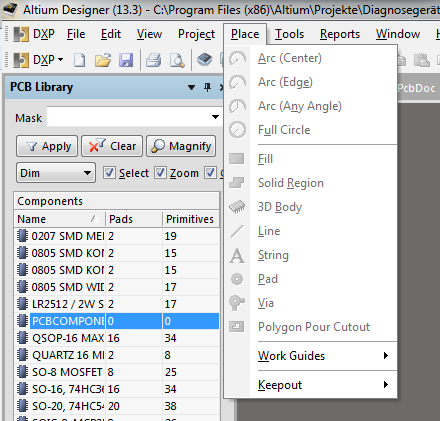Viewport: 440px width, 421px height.
Task: Sort by the Pads column header
Action: [x=134, y=219]
